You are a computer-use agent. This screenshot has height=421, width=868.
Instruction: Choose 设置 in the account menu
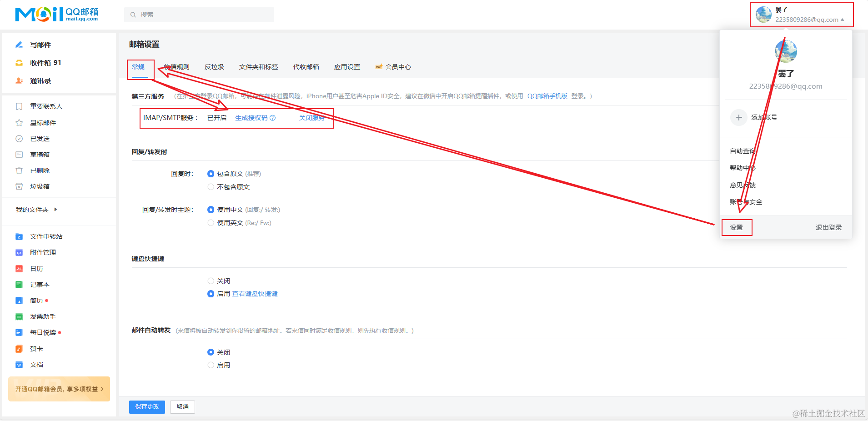point(737,227)
